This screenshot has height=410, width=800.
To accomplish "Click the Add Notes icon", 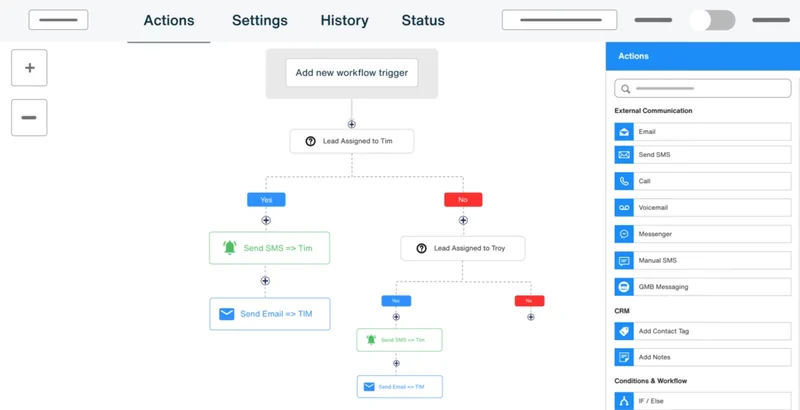I will pos(624,357).
